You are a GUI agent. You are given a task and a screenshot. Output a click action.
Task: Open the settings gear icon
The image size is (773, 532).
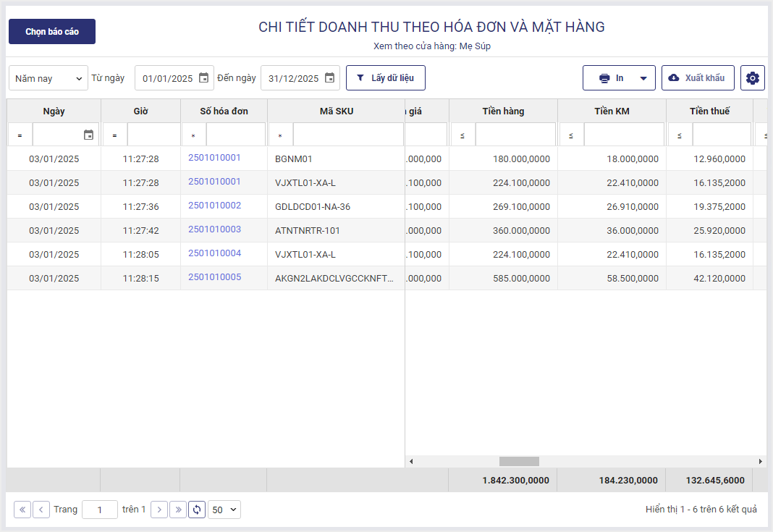(x=753, y=78)
